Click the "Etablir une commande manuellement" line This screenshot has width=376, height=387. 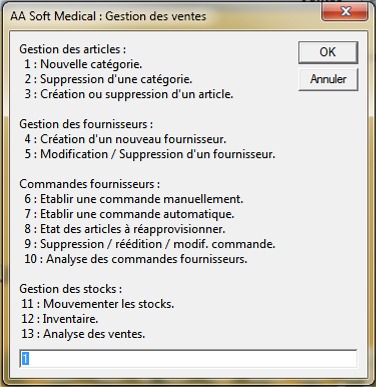[142, 199]
